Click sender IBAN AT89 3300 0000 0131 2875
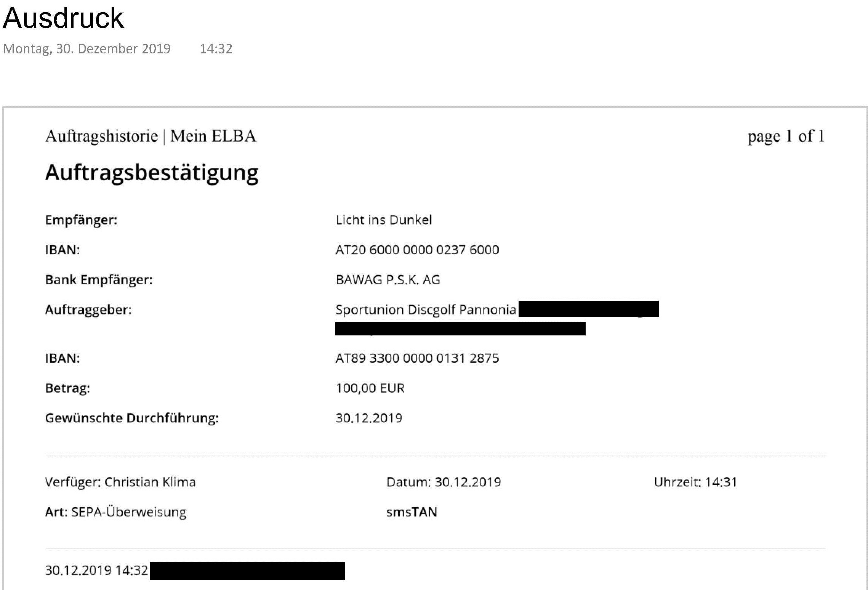 417,358
